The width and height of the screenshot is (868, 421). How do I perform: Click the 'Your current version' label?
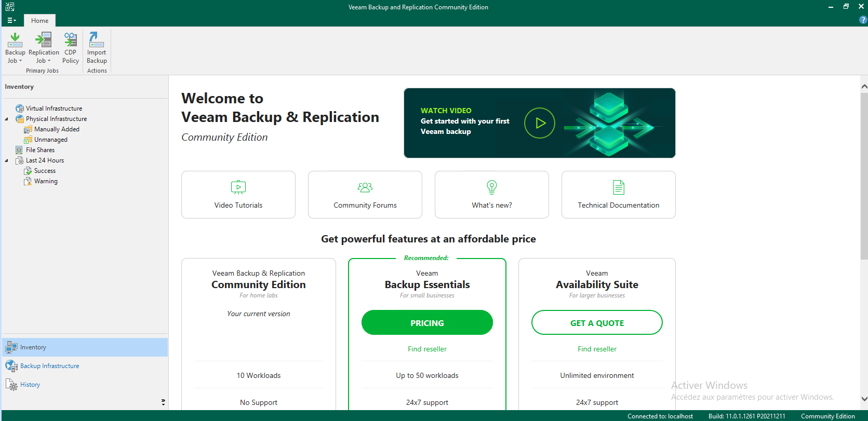[259, 314]
